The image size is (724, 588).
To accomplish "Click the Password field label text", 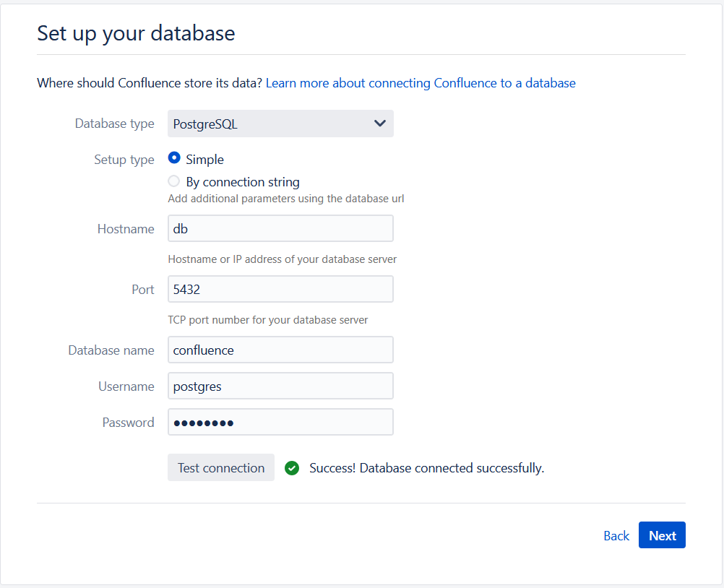I will pos(128,423).
